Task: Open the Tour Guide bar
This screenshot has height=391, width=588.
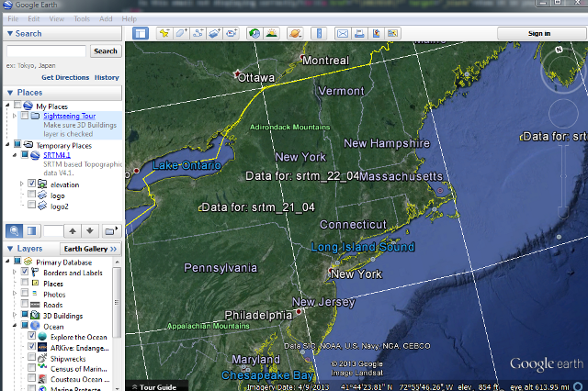Action: [x=154, y=387]
